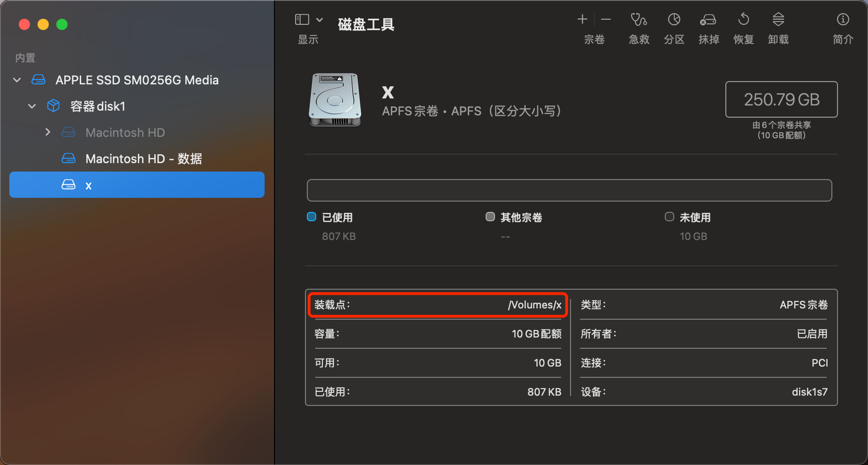Click the Restore (恢复) icon

[744, 20]
